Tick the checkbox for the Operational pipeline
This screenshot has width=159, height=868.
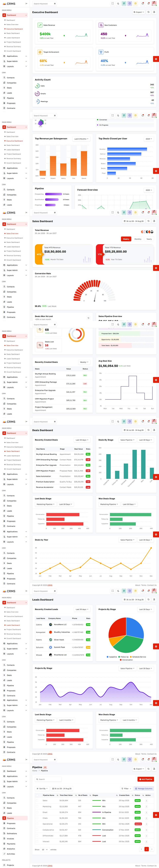point(37,824)
